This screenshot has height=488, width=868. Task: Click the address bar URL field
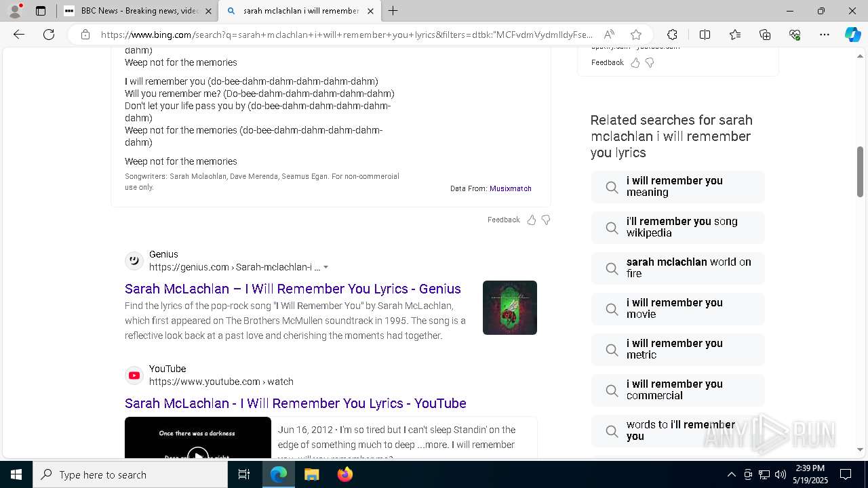point(346,35)
